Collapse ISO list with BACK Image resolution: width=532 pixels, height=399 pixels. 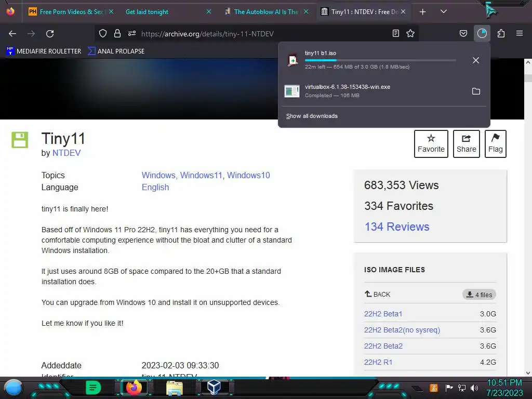click(x=378, y=294)
